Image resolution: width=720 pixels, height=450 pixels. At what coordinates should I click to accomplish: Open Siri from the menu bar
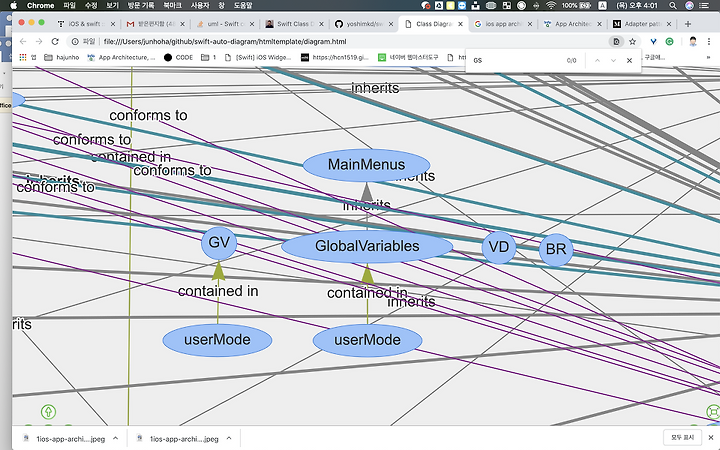(x=689, y=6)
